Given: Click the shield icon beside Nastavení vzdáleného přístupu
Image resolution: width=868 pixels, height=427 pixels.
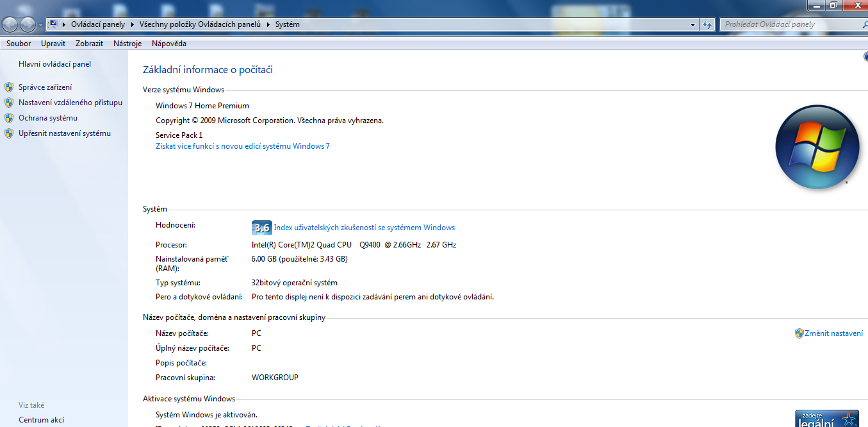Looking at the screenshot, I should (x=9, y=103).
